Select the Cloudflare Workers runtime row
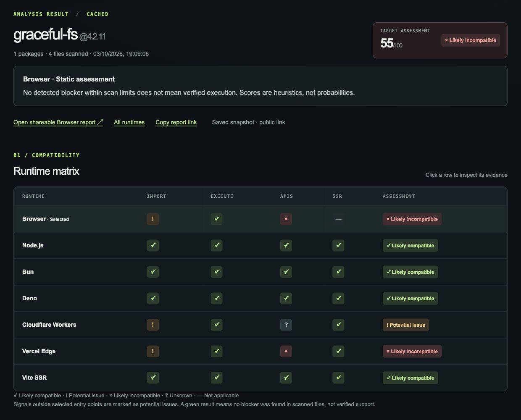The image size is (521, 420). click(260, 325)
